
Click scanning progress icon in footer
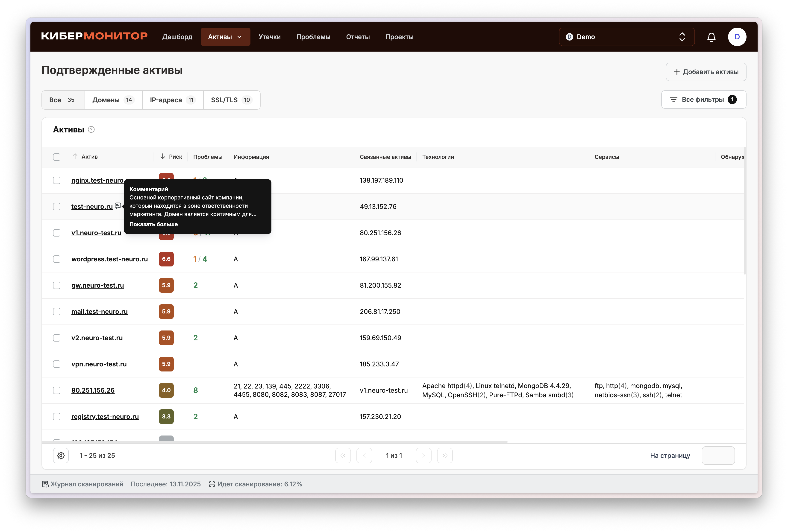(x=212, y=484)
